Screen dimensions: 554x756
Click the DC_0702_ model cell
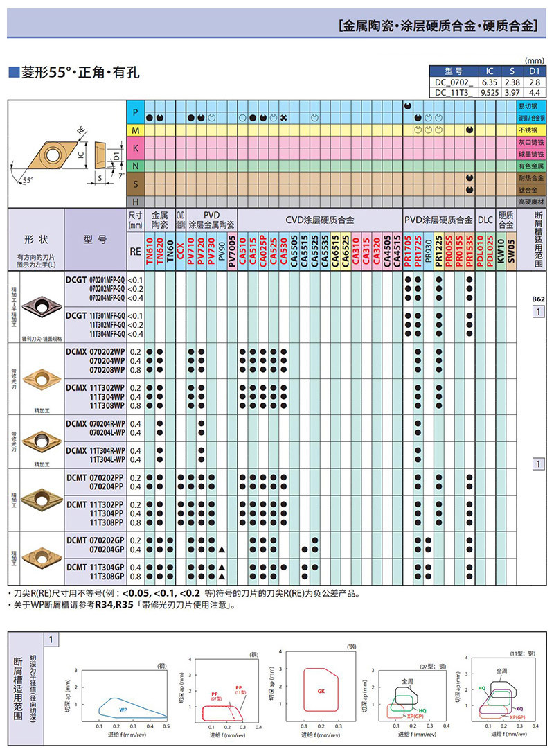[454, 82]
